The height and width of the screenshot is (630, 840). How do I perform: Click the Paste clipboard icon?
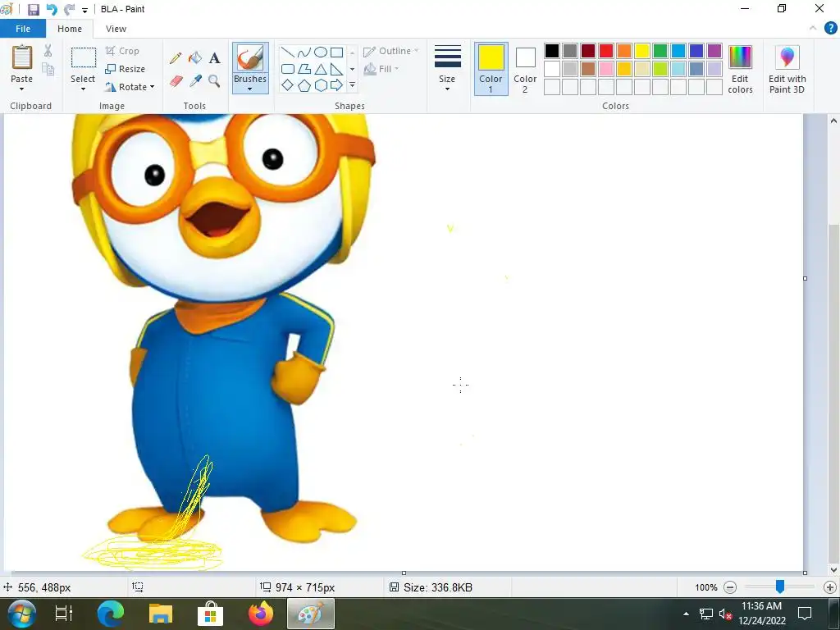click(x=22, y=57)
